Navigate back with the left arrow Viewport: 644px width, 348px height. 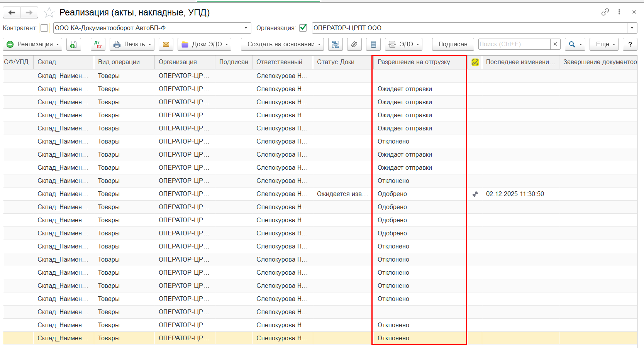pos(12,13)
